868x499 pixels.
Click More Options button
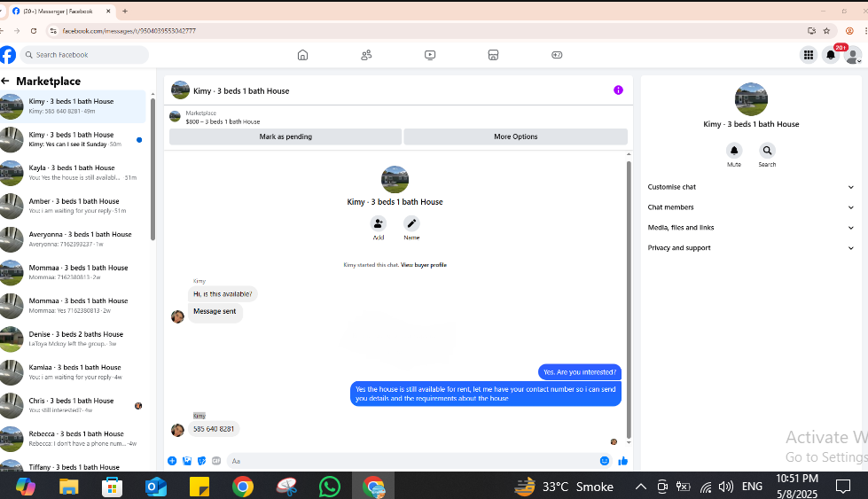[515, 136]
